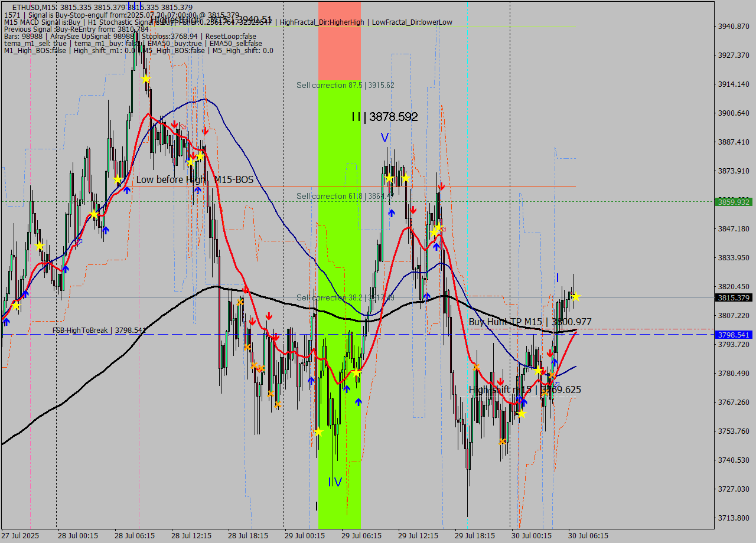Click the yellow star beside the current price candles
The width and height of the screenshot is (756, 543).
[576, 297]
